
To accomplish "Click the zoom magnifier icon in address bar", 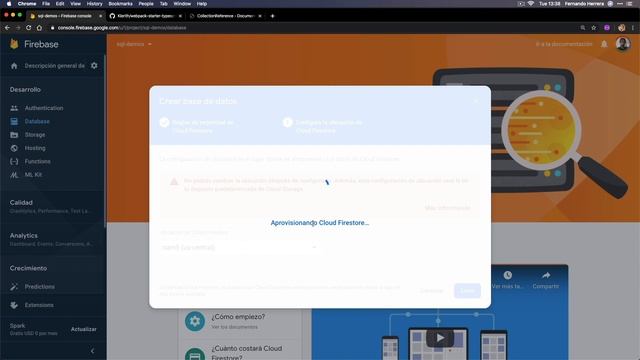I will [583, 28].
